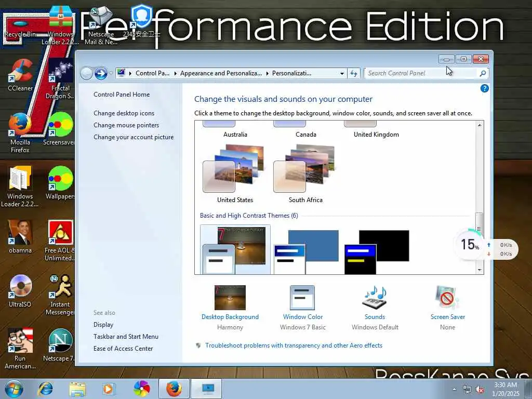Viewport: 532px width, 399px height.
Task: Open Taskbar and Start Menu link
Action: [x=126, y=337]
